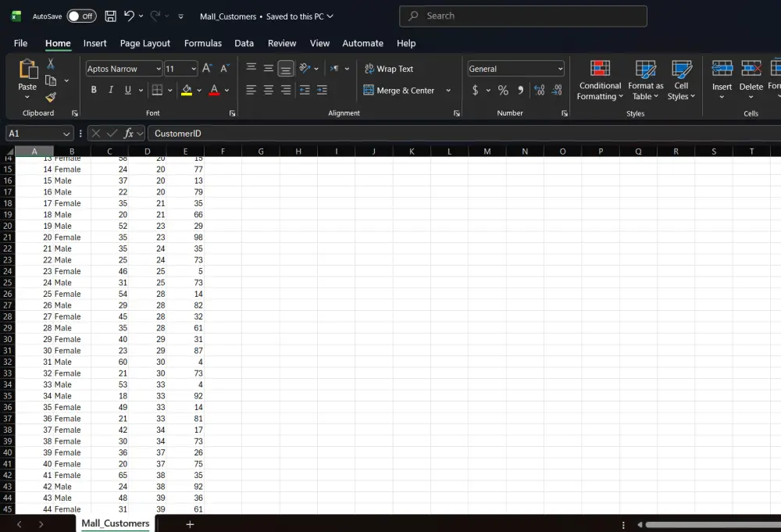Increase indent
This screenshot has width=781, height=532.
tap(323, 90)
